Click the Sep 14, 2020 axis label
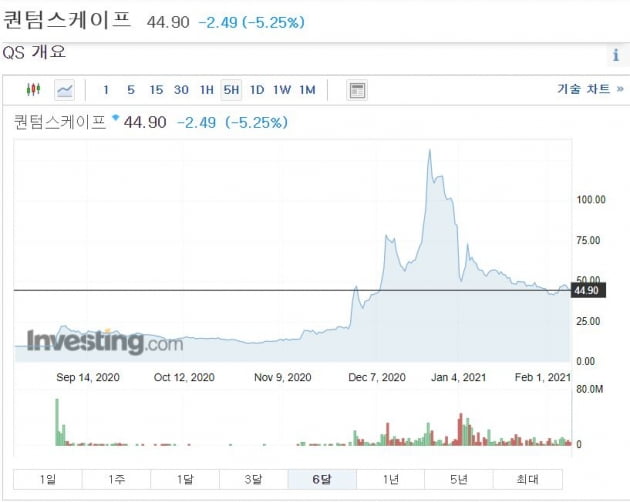The width and height of the screenshot is (630, 502). pos(88,377)
